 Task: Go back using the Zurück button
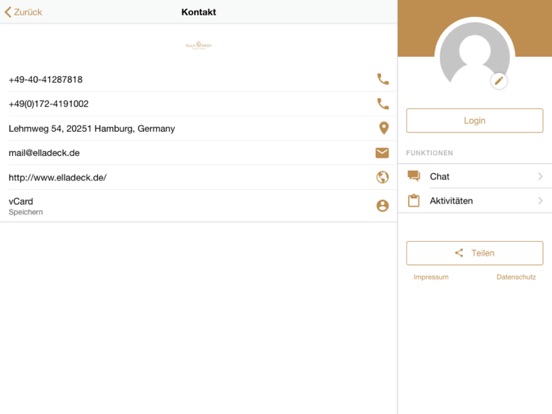click(23, 12)
